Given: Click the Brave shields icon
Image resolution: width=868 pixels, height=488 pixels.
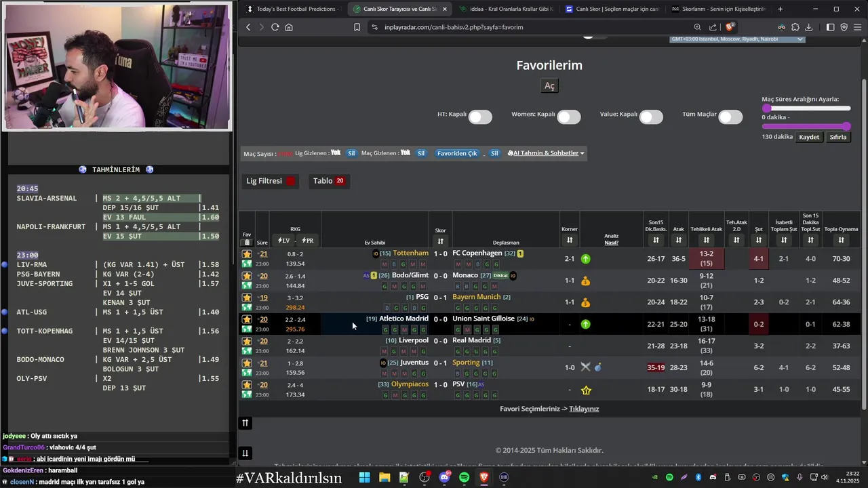Looking at the screenshot, I should pyautogui.click(x=730, y=27).
